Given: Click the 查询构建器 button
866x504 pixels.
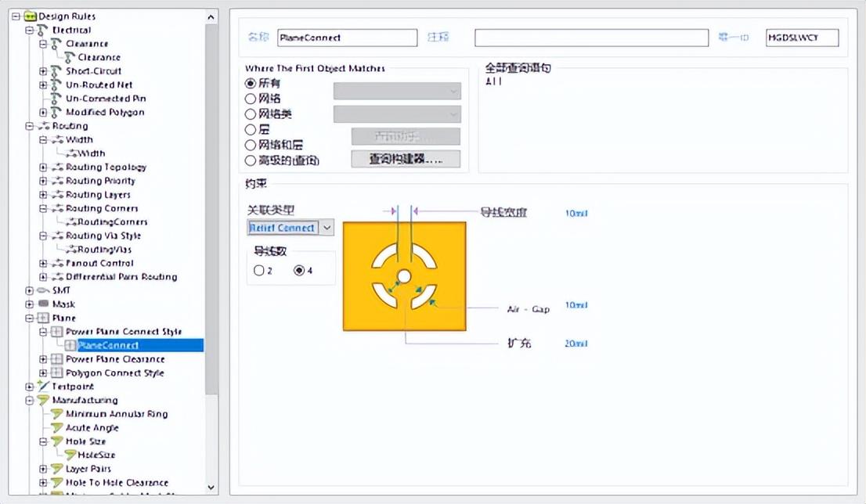Looking at the screenshot, I should tap(405, 159).
